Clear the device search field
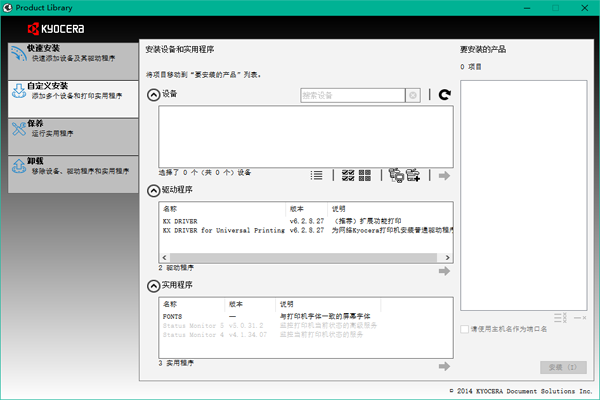This screenshot has width=600, height=400. (413, 95)
